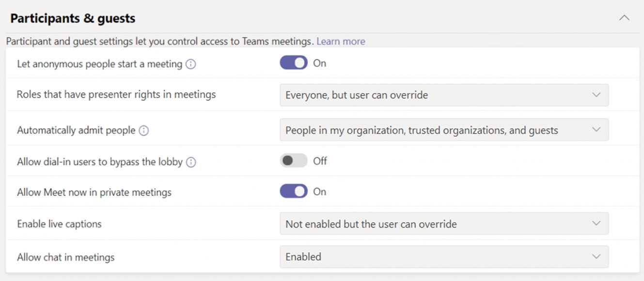Select the 'Allow dial-in users to bypass the lobby' label
Screen dimensions: 644x281
(x=99, y=162)
